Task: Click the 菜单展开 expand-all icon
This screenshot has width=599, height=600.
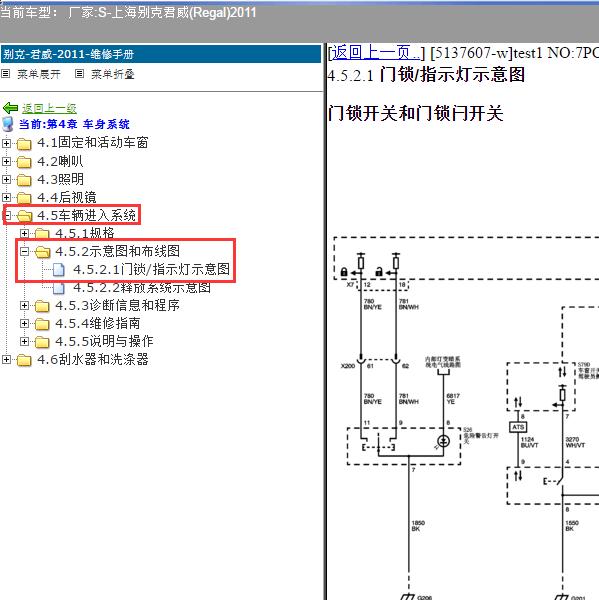Action: click(5, 73)
